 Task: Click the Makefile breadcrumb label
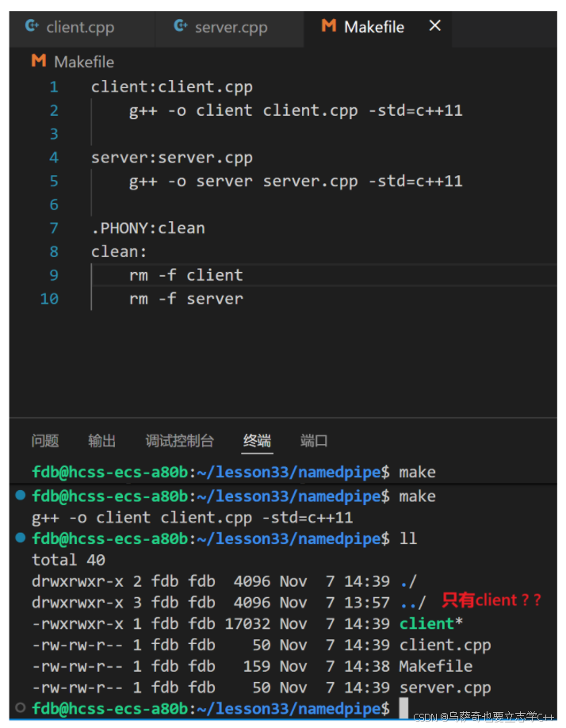tap(84, 62)
